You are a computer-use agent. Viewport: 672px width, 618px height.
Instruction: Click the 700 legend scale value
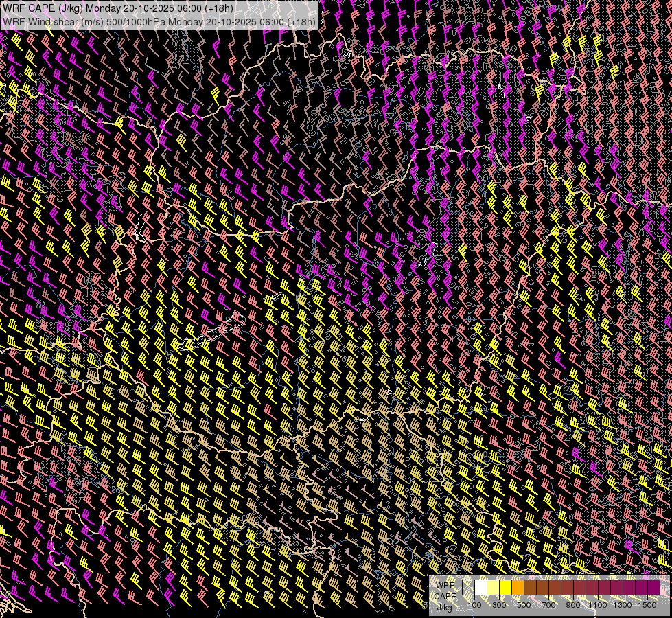coord(548,605)
